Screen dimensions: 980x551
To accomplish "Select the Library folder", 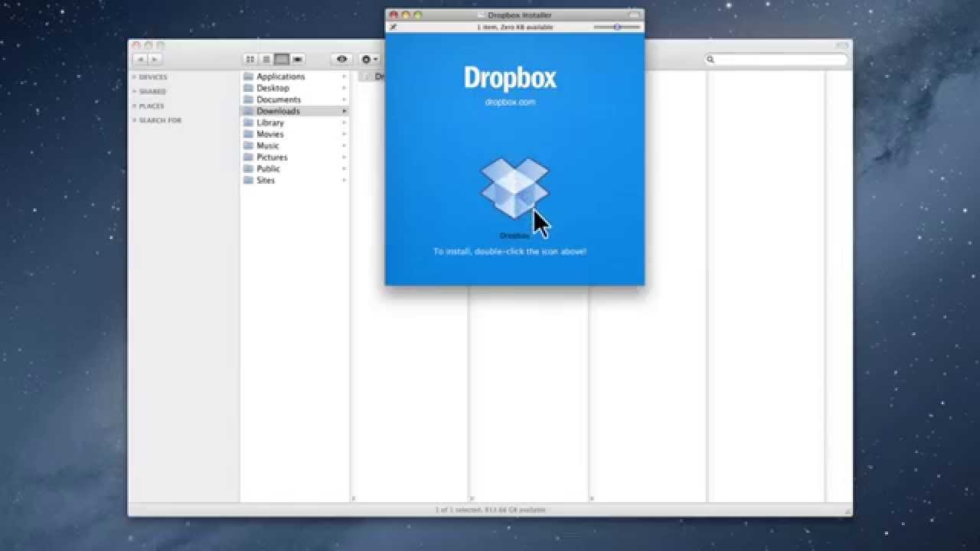I will point(295,122).
